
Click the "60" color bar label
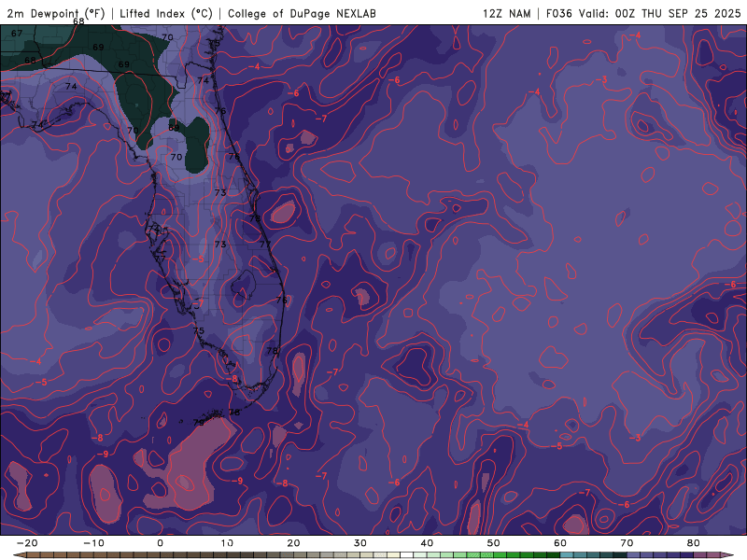pos(560,543)
